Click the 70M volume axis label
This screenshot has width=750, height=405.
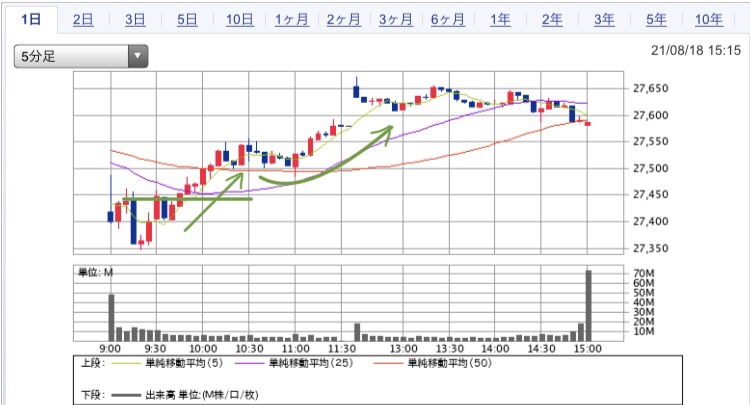pos(644,274)
